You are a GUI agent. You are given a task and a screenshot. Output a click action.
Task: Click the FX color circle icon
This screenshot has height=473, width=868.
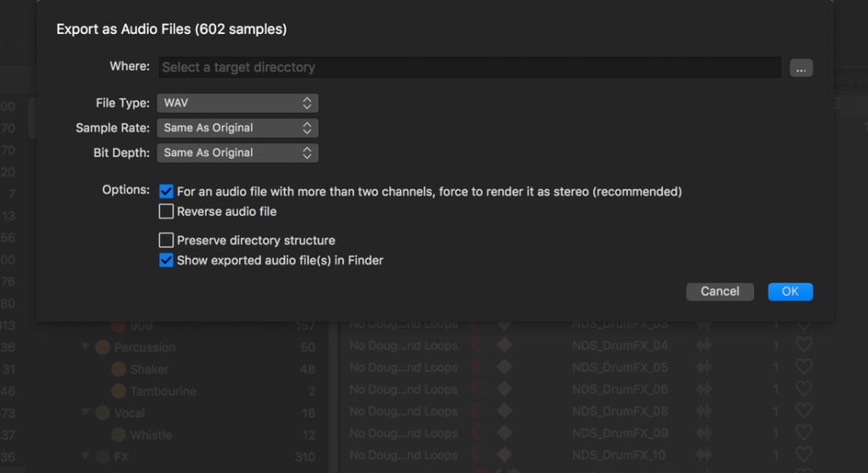pos(103,456)
